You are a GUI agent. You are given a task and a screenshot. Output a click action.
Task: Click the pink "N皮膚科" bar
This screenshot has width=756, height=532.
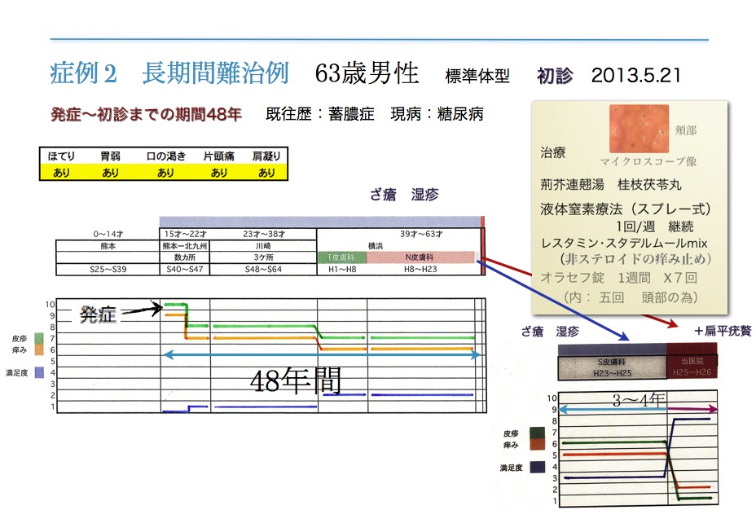pyautogui.click(x=420, y=257)
